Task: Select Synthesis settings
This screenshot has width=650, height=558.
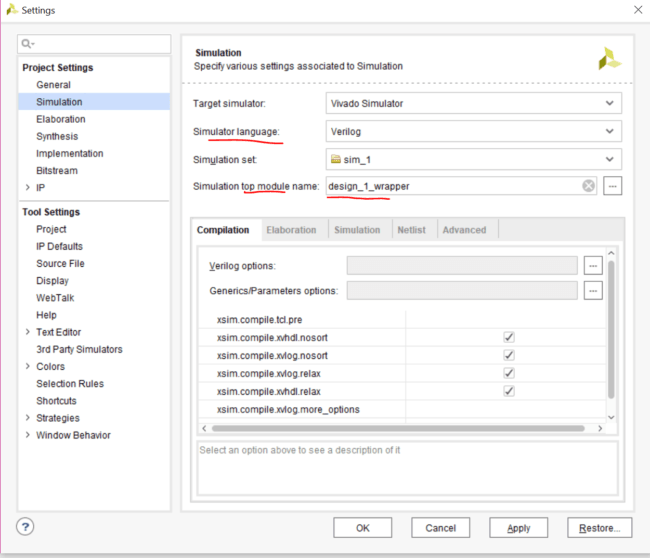Action: 57,136
